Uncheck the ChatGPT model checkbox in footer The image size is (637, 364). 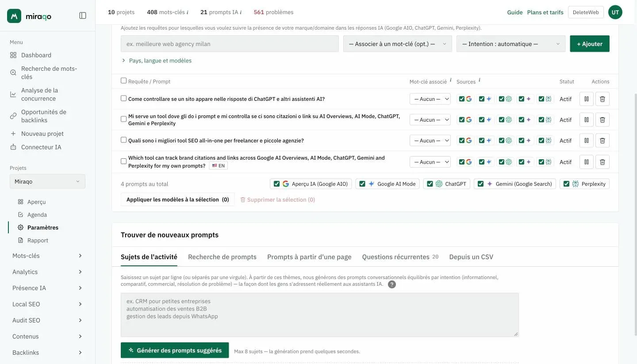[x=430, y=184]
